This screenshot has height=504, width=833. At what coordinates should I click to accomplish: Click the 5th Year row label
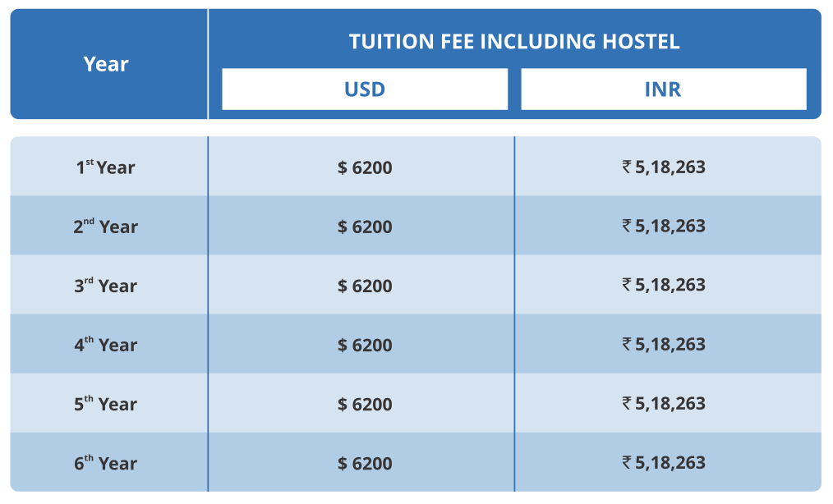106,404
